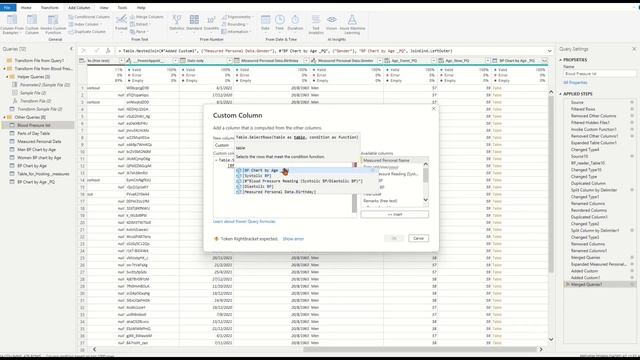Open the Parse dropdown
The image size is (640, 360).
[x=139, y=31]
